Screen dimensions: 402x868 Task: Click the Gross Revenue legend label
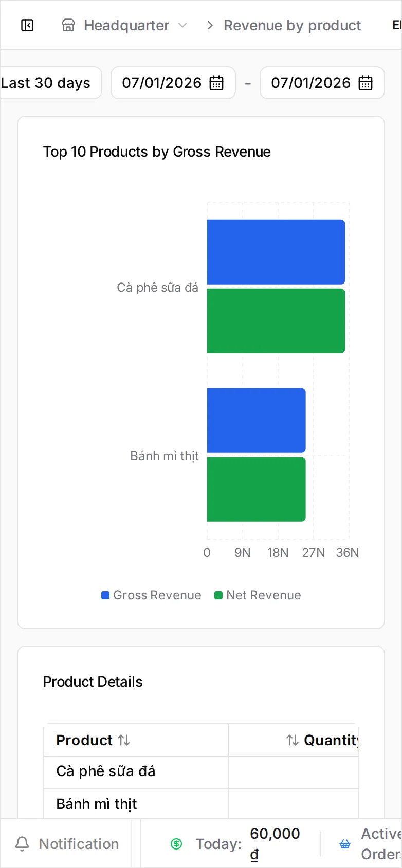[x=157, y=595]
